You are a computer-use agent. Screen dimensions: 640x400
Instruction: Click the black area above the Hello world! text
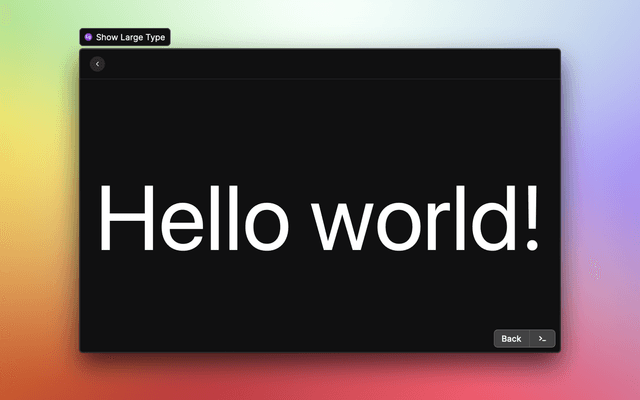320,125
